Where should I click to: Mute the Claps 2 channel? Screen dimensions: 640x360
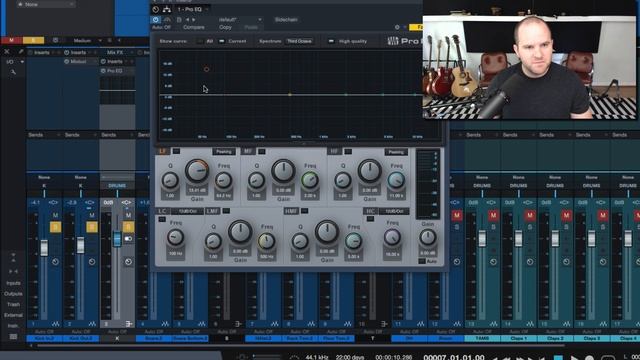point(566,215)
